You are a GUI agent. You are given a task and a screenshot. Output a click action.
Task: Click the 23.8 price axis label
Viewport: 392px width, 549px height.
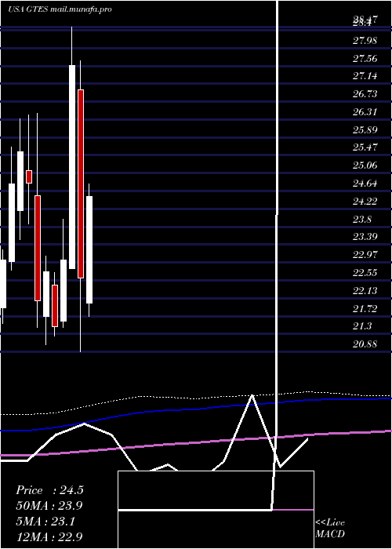362,219
